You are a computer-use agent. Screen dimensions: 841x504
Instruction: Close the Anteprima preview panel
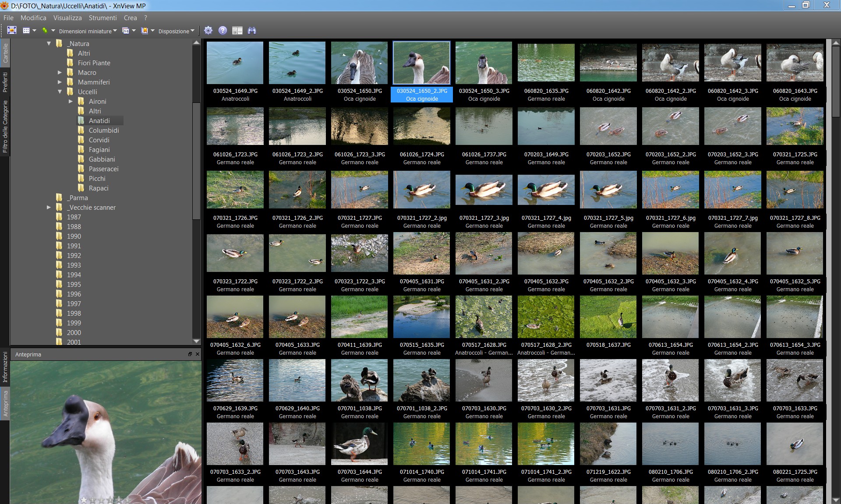click(197, 354)
